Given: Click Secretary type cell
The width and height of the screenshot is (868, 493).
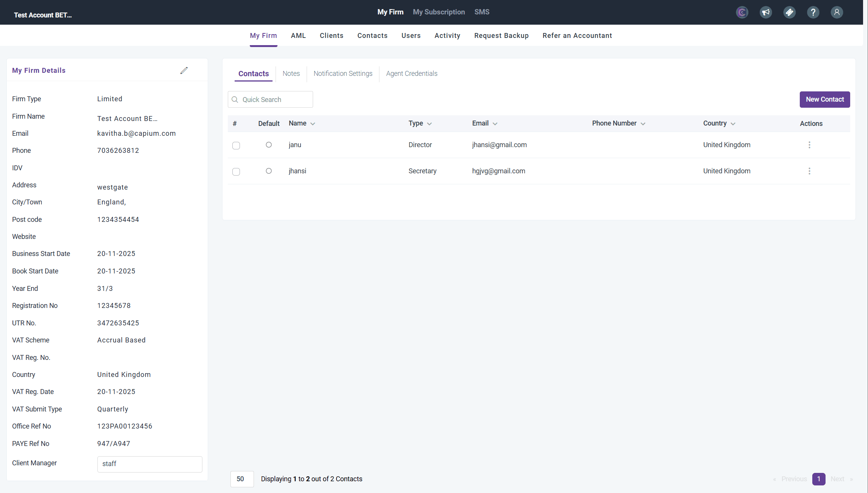Looking at the screenshot, I should (x=423, y=171).
